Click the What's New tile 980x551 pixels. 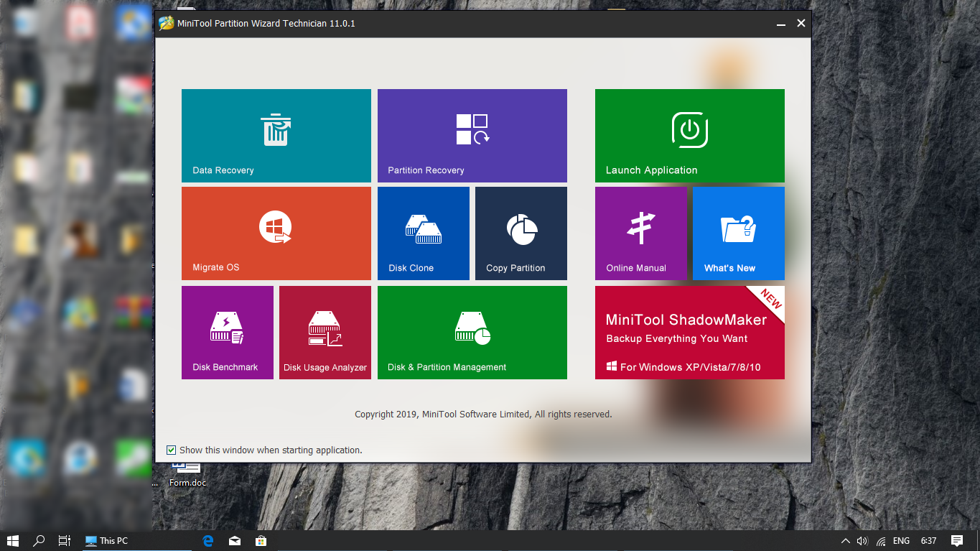pyautogui.click(x=739, y=233)
